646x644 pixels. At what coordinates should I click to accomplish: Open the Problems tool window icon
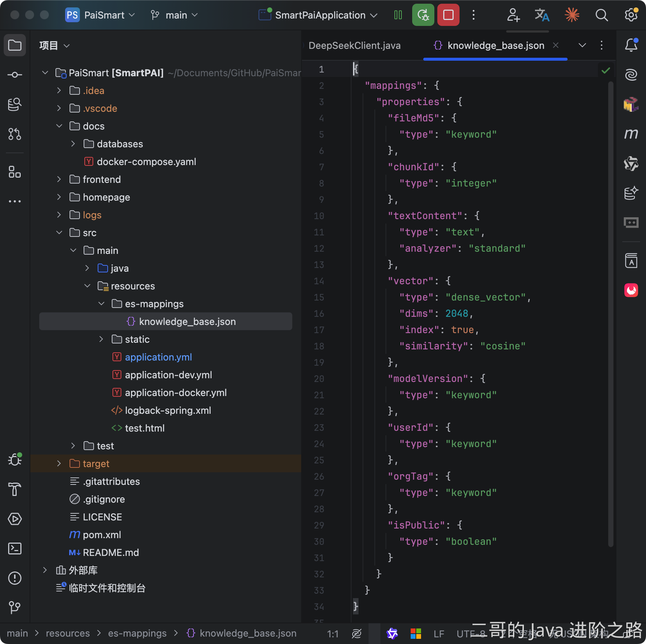coord(15,578)
